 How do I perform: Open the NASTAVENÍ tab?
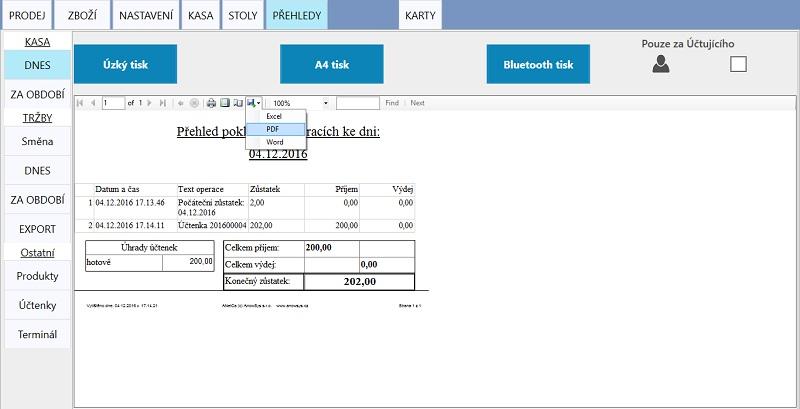tap(146, 15)
